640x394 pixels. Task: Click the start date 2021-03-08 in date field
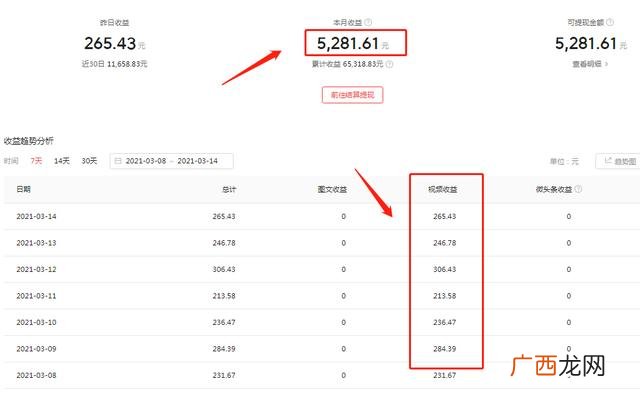146,161
